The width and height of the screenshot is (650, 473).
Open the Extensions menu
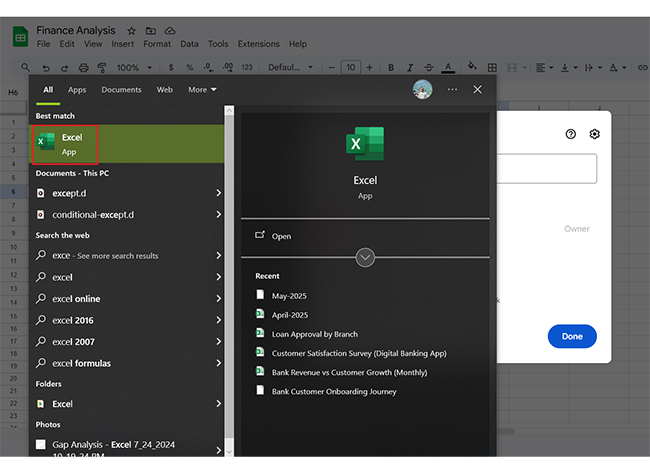(258, 44)
